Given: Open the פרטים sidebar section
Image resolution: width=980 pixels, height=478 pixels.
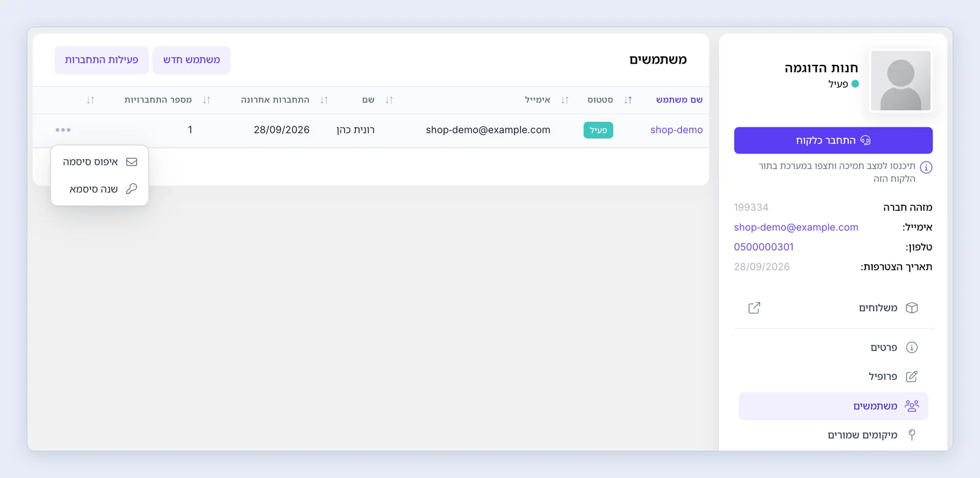Looking at the screenshot, I should click(x=834, y=347).
